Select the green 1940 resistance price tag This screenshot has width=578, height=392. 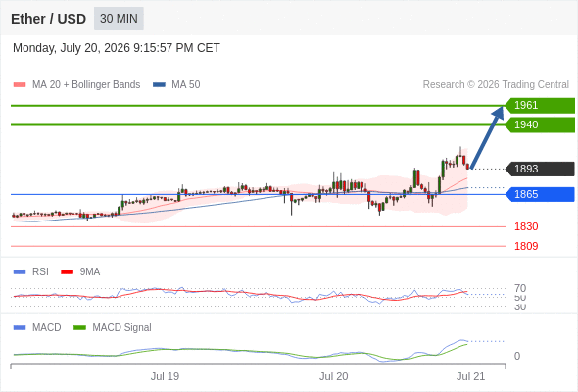[x=540, y=125]
